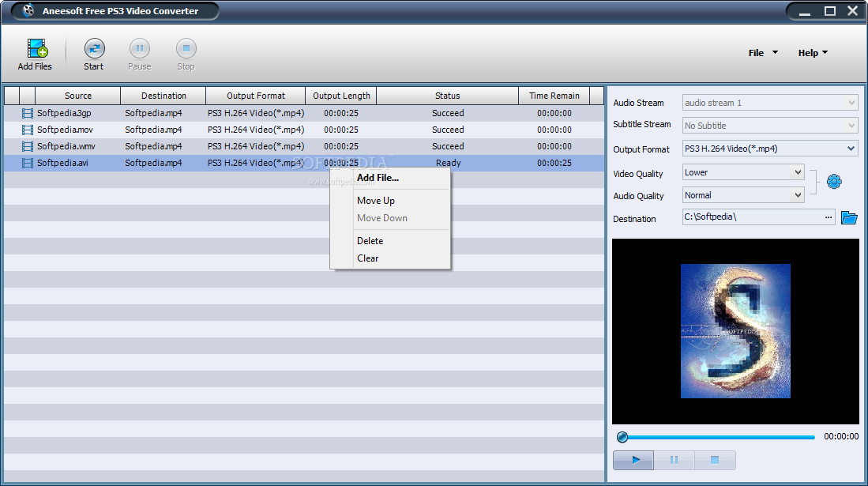The height and width of the screenshot is (486, 868).
Task: Expand the Subtitle Stream dropdown
Action: click(x=851, y=126)
